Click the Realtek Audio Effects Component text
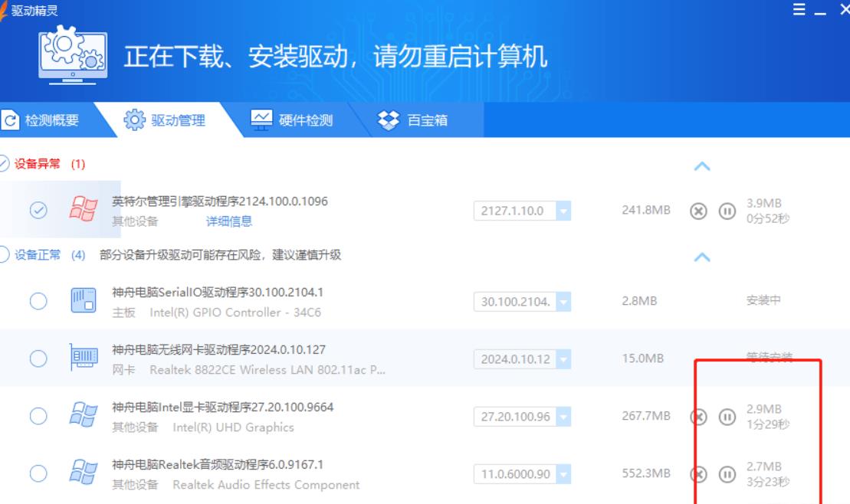This screenshot has width=850, height=504. tap(266, 485)
